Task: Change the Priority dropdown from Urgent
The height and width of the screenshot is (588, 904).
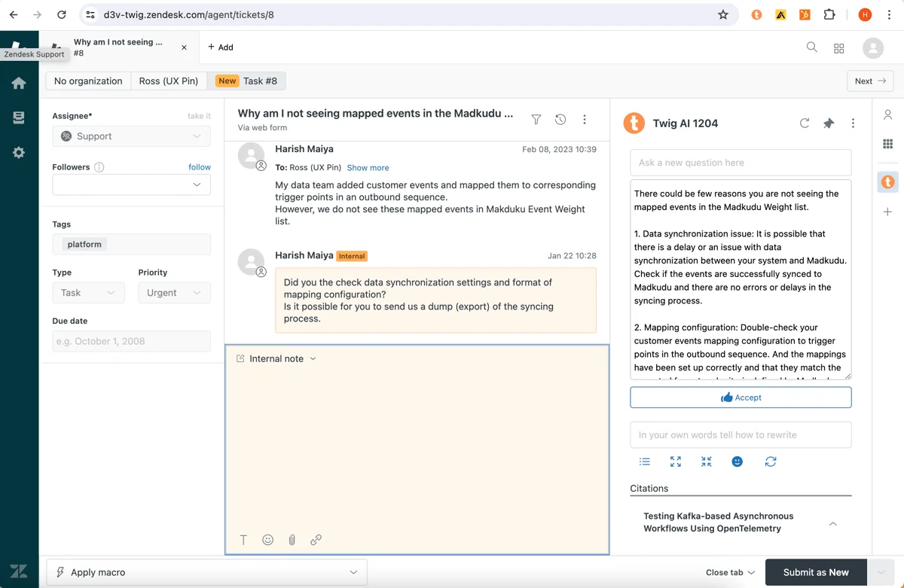Action: tap(174, 293)
